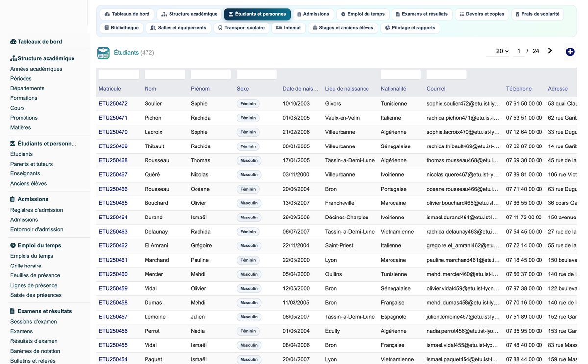Open student record ETU250472

(113, 104)
